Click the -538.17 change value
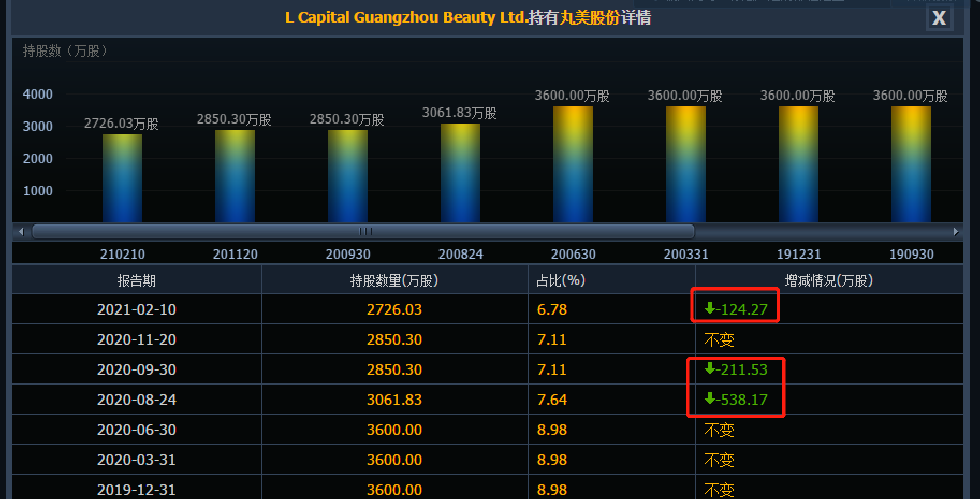This screenshot has width=980, height=500. tap(736, 399)
